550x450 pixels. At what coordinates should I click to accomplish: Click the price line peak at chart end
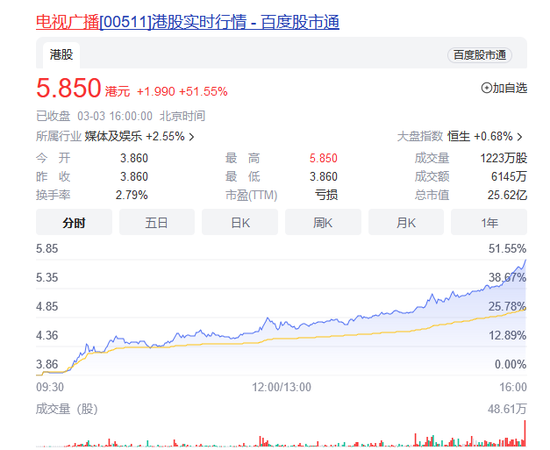tap(525, 260)
